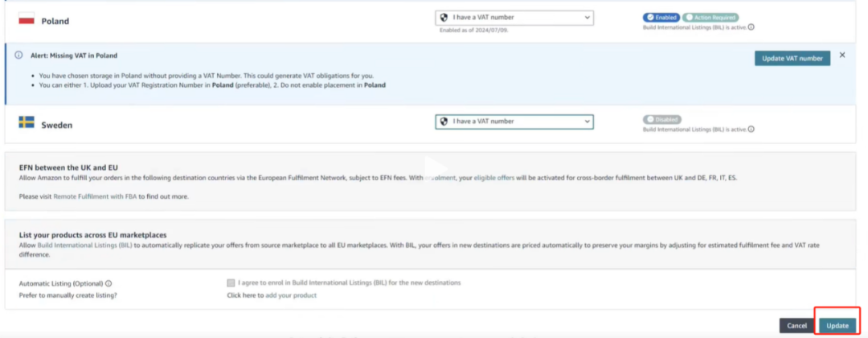Open the Sweden VAT number dropdown
The image size is (868, 338).
(x=514, y=122)
